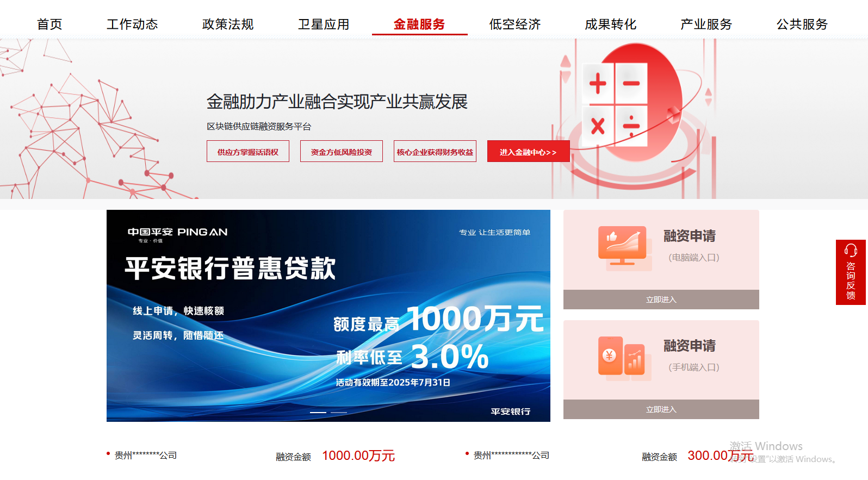Open the 政策法规 navigation item
This screenshot has height=480, width=868.
click(228, 24)
